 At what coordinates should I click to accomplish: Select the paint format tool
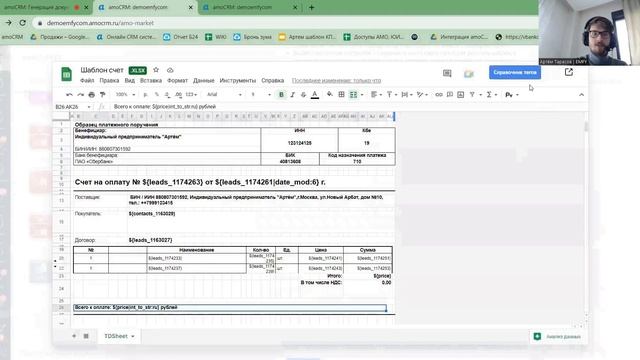point(102,95)
